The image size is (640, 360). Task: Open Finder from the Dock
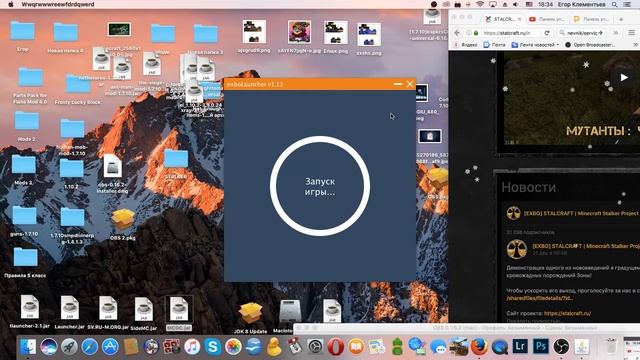28,347
